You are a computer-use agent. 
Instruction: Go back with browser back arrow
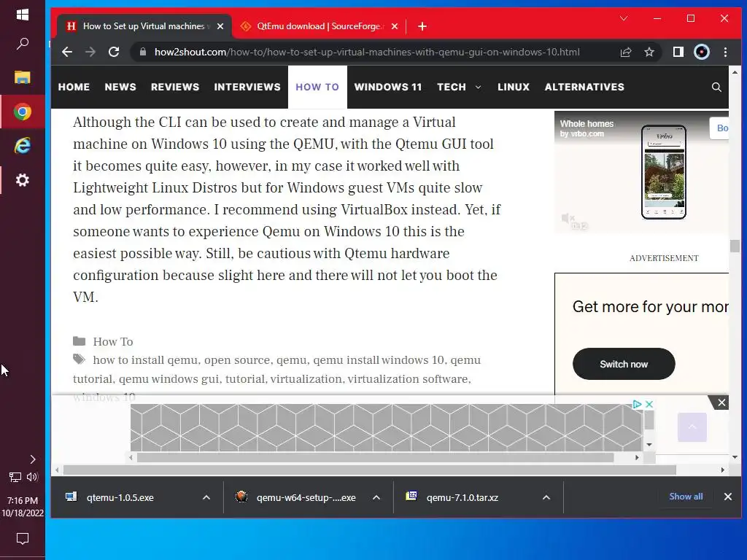67,52
